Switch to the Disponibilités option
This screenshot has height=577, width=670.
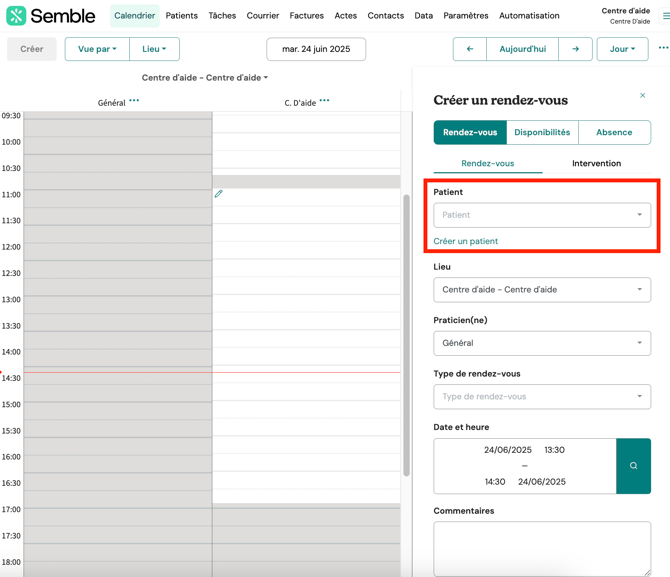(x=542, y=132)
